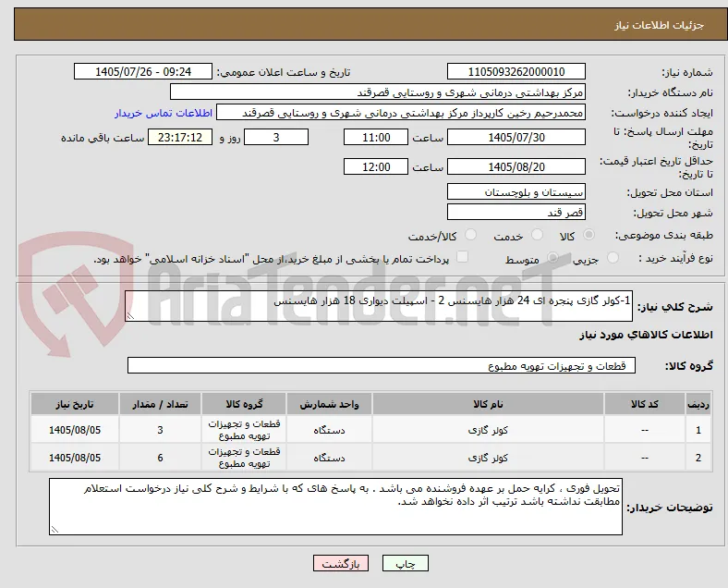Click date 1405/08/05 in row 1

pos(75,430)
